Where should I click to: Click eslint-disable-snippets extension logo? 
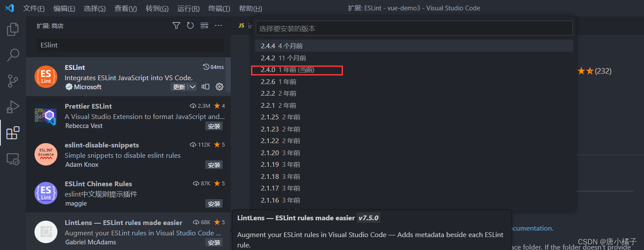46,154
